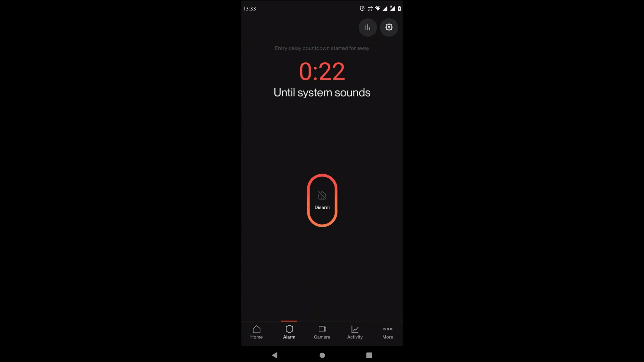Navigate to the Alarm tab
Screen dimensions: 644x362
coord(289,331)
